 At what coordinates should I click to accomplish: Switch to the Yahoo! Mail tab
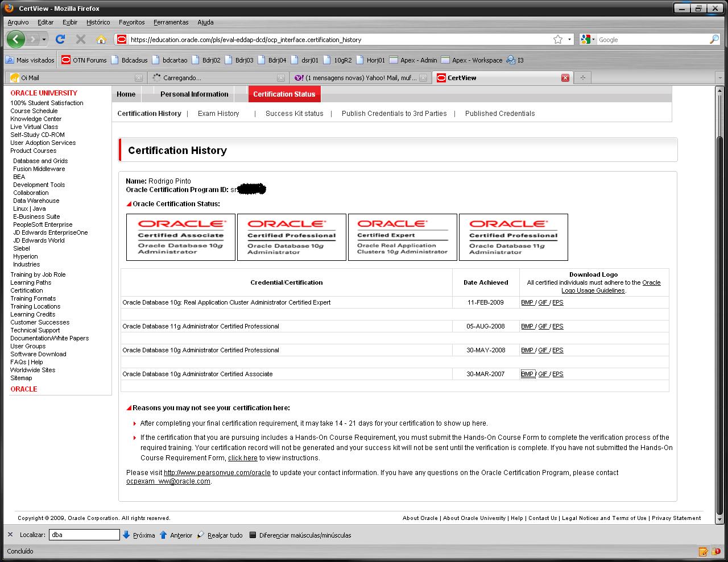pyautogui.click(x=359, y=78)
